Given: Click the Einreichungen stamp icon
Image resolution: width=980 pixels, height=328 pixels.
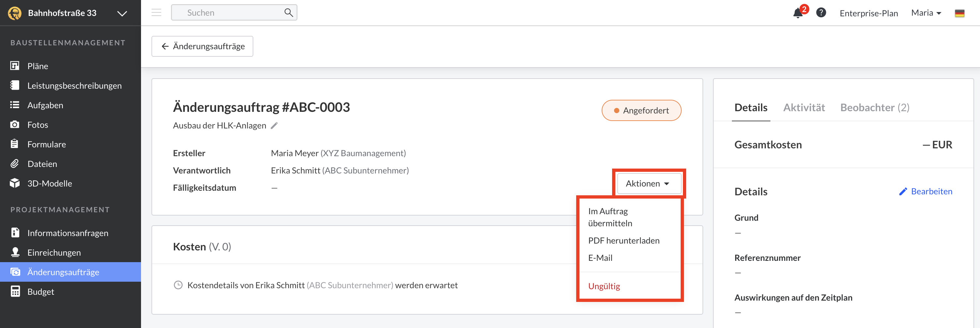Looking at the screenshot, I should [15, 252].
